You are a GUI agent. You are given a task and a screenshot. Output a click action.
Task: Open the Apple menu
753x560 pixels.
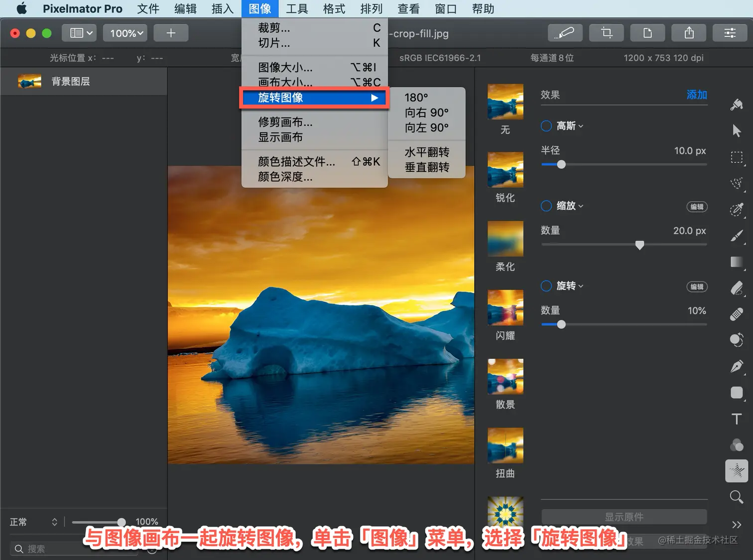point(21,9)
